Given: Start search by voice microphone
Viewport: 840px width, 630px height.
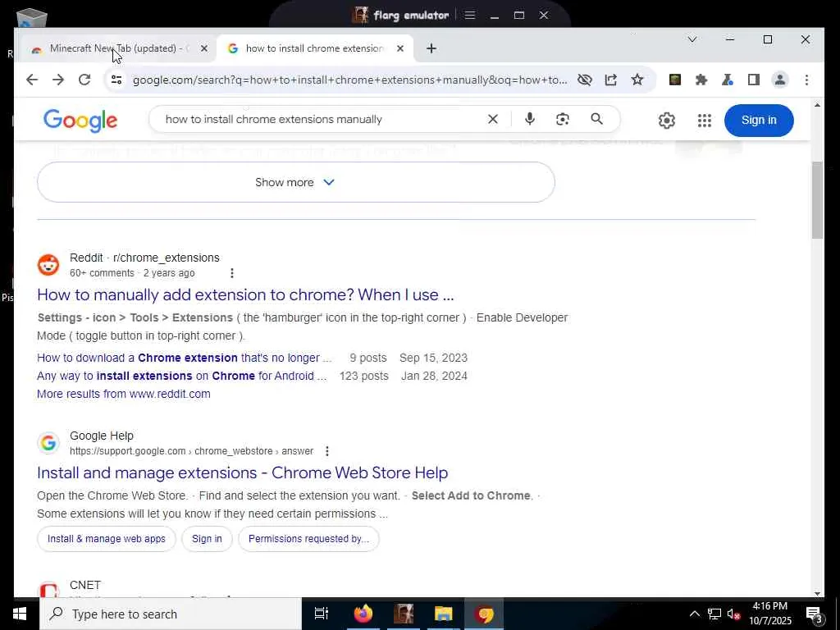Looking at the screenshot, I should coord(529,119).
